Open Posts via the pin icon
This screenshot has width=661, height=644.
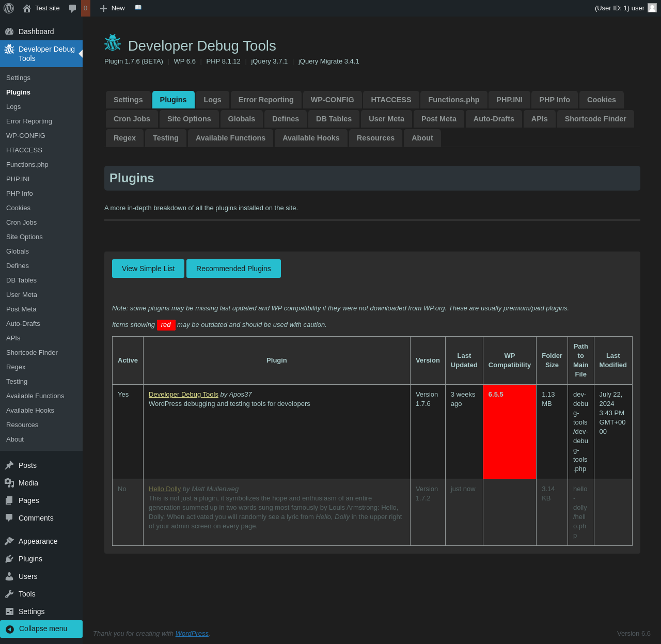[9, 465]
